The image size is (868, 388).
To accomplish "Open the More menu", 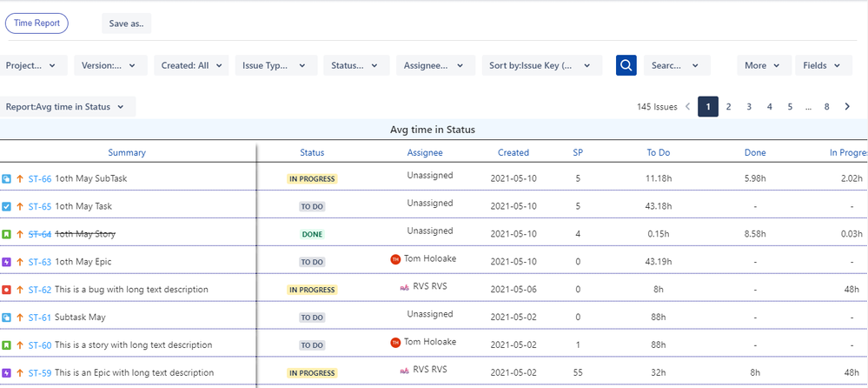I will click(x=764, y=65).
